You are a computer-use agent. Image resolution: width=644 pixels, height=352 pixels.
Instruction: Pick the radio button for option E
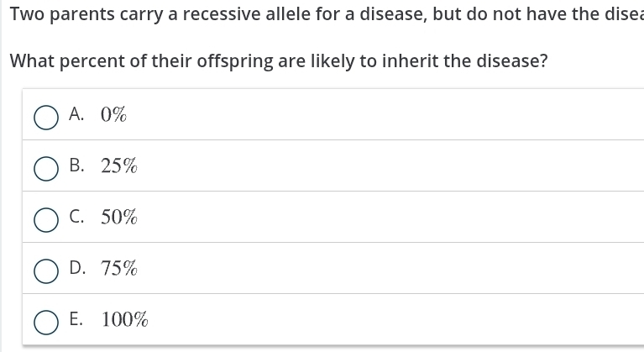click(x=46, y=323)
